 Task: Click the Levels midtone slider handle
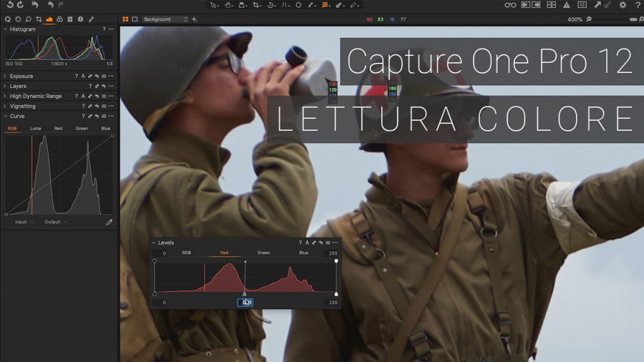[245, 294]
